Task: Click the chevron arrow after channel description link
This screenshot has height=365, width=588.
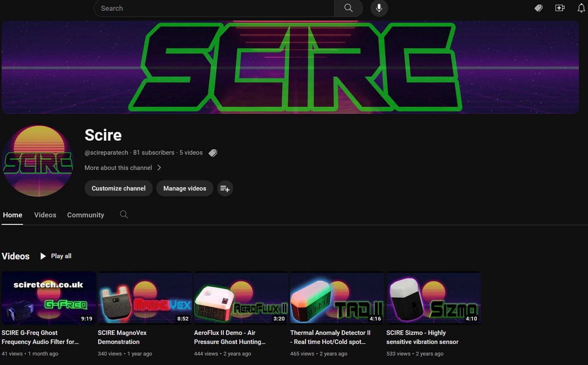Action: pyautogui.click(x=159, y=167)
